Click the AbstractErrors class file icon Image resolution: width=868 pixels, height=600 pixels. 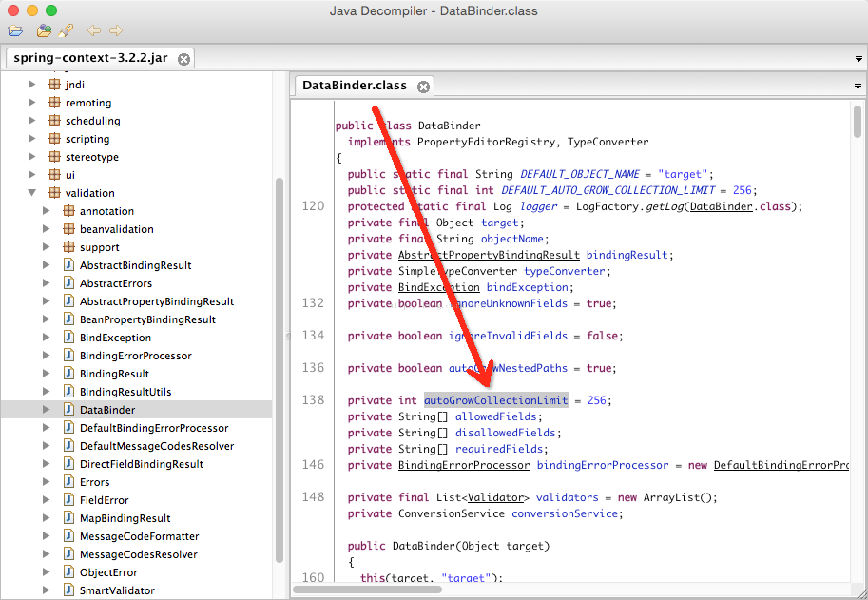[x=69, y=283]
